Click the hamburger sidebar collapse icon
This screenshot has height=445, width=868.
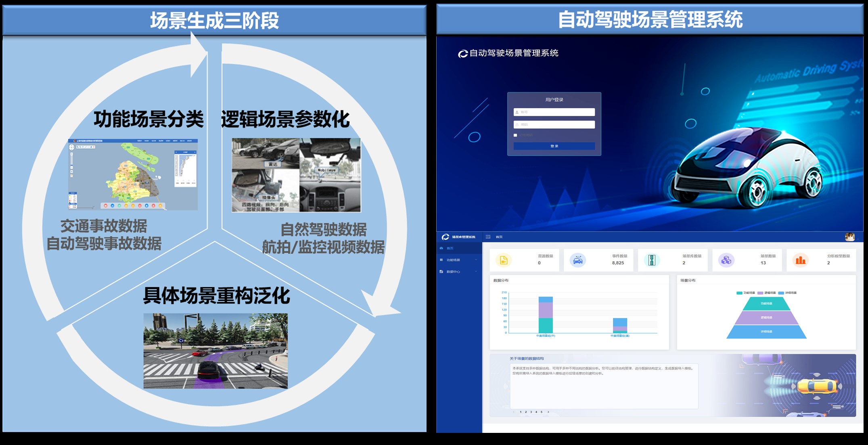coord(488,237)
